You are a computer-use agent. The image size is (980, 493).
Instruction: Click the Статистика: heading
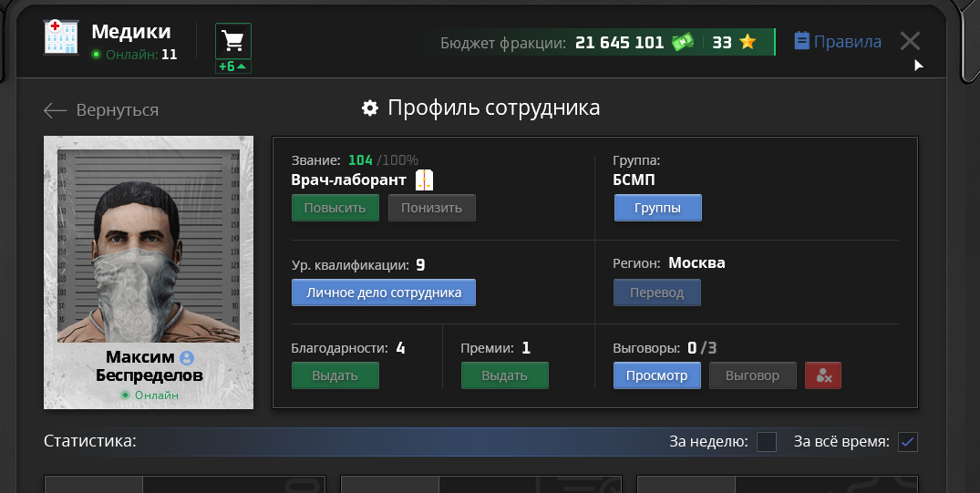pyautogui.click(x=90, y=441)
